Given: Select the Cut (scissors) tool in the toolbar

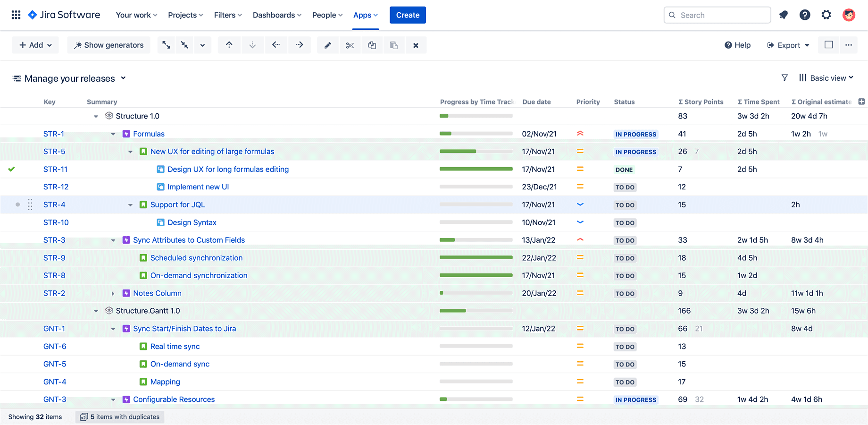Looking at the screenshot, I should point(350,45).
